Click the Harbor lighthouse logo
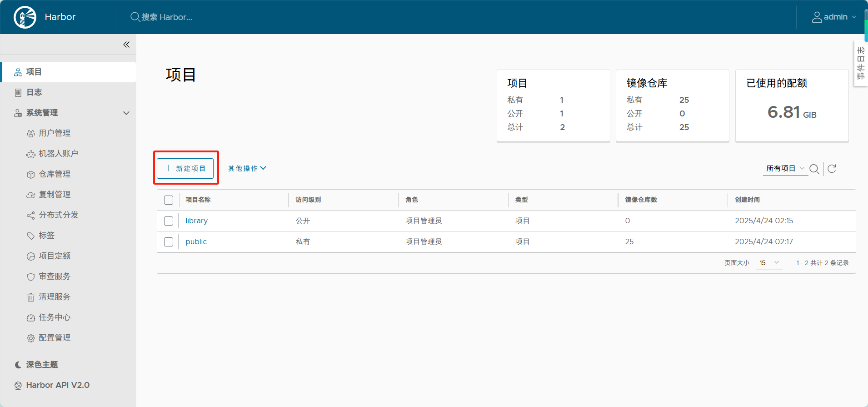This screenshot has width=868, height=407. pyautogui.click(x=25, y=17)
